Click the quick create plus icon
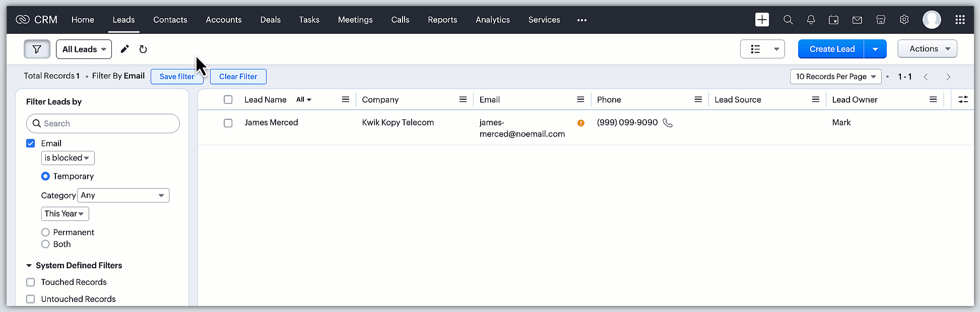Image resolution: width=980 pixels, height=312 pixels. [x=762, y=20]
